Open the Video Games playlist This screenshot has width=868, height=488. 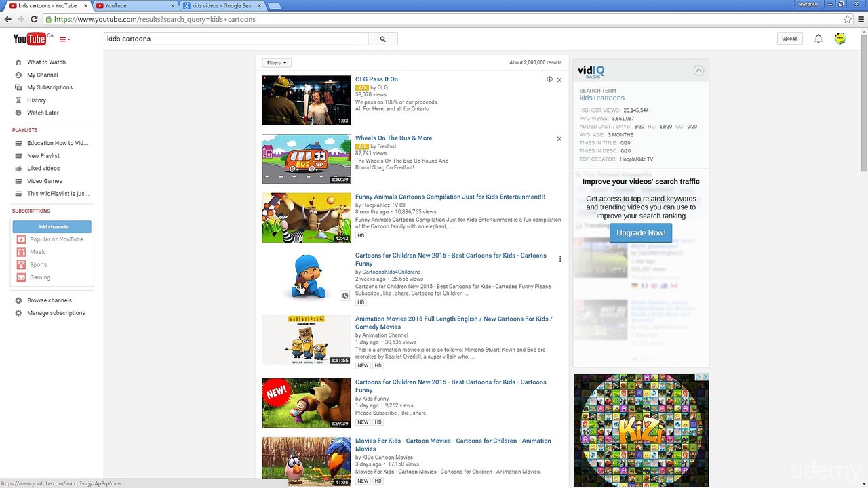tap(45, 181)
